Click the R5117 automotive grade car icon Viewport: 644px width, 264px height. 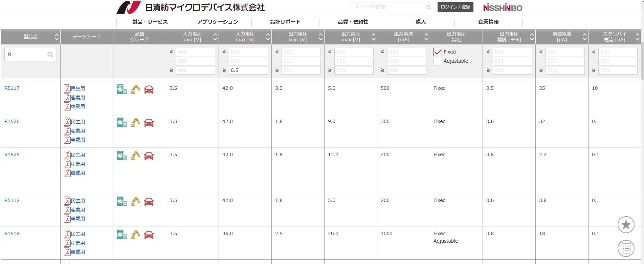(x=149, y=90)
